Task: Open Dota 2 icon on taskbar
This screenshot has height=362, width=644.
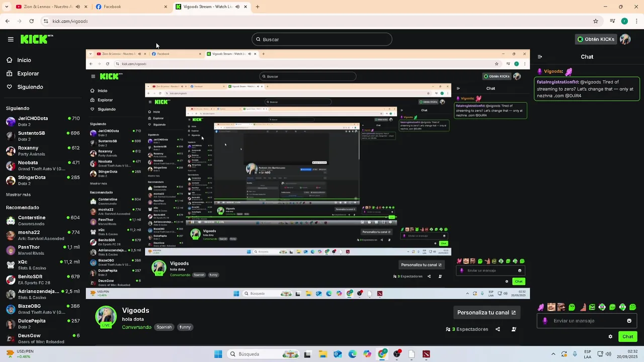Action: (427, 354)
